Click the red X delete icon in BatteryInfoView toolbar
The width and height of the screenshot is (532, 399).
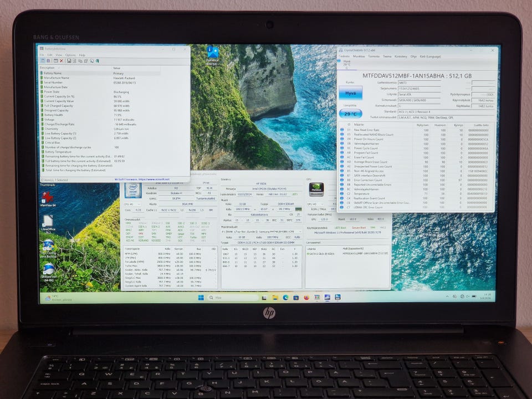pyautogui.click(x=61, y=61)
